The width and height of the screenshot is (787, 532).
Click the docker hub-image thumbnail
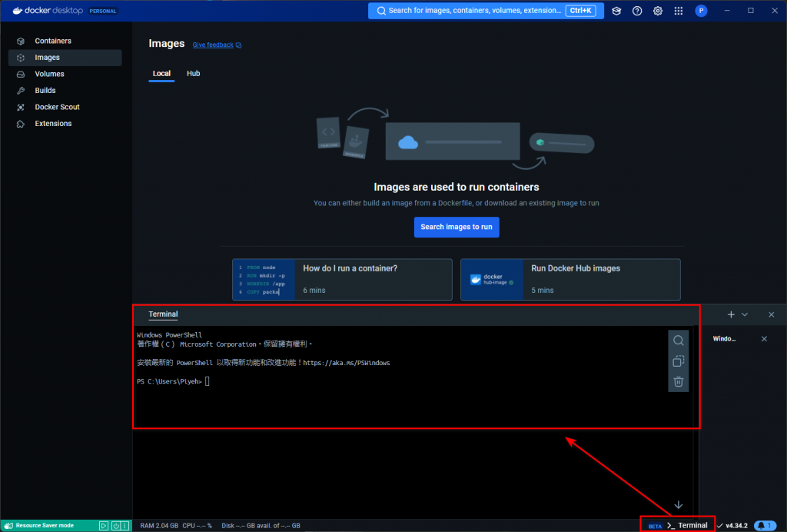492,280
